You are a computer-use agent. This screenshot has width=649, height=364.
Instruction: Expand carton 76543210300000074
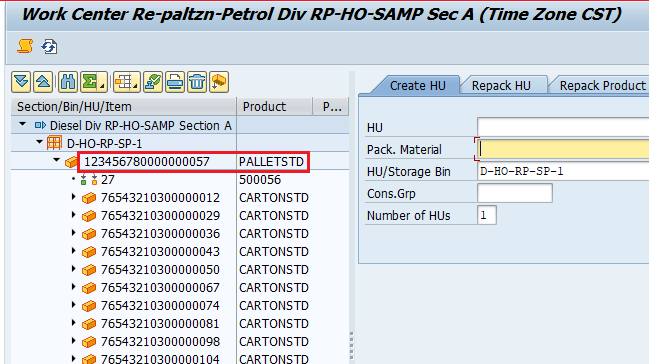pyautogui.click(x=74, y=305)
